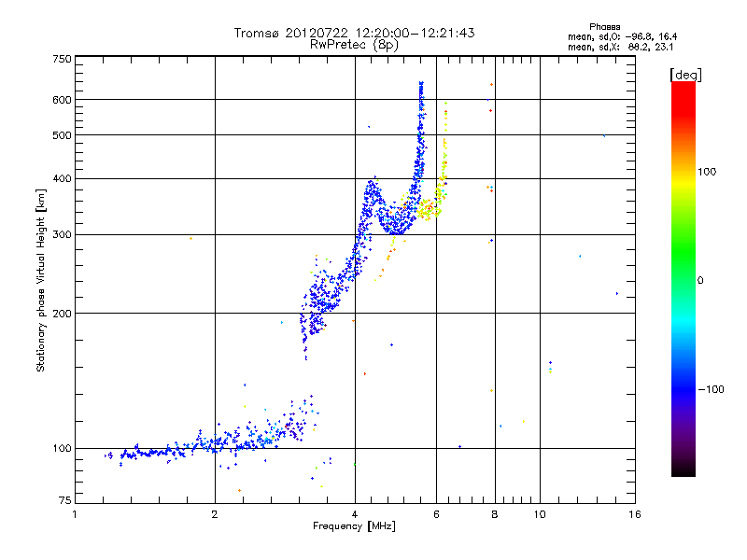
Task: Click the y-axis tick label '300'
Action: (x=62, y=235)
